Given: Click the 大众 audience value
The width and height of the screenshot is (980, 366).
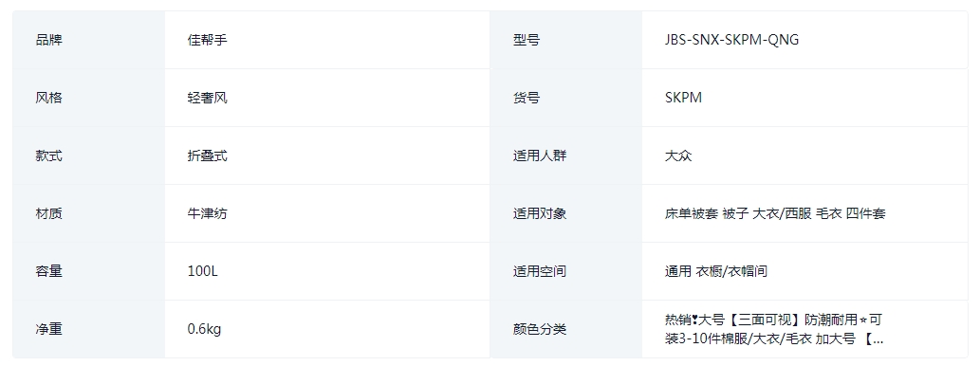Looking at the screenshot, I should (x=678, y=156).
